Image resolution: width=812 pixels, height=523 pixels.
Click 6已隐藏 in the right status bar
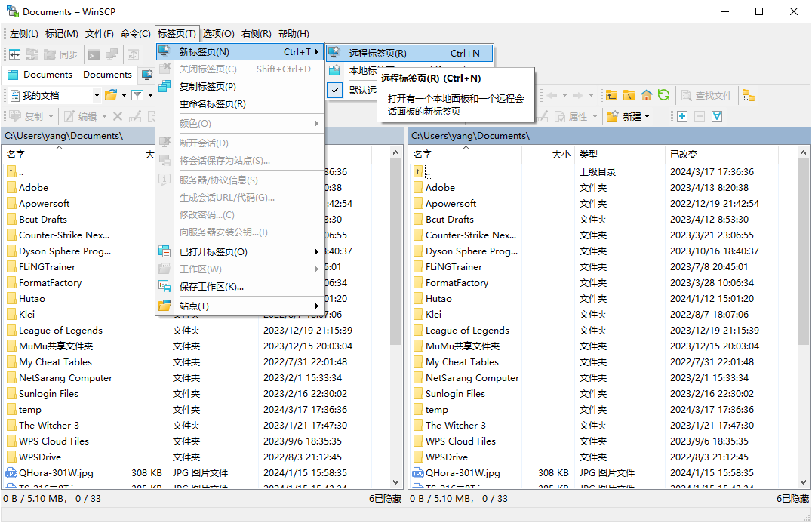(x=792, y=499)
